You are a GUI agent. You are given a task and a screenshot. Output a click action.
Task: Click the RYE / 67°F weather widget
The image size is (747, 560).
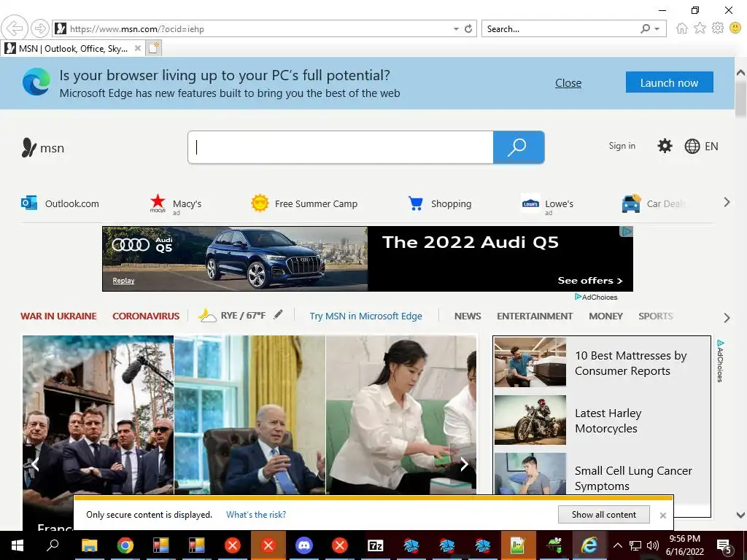(x=232, y=315)
